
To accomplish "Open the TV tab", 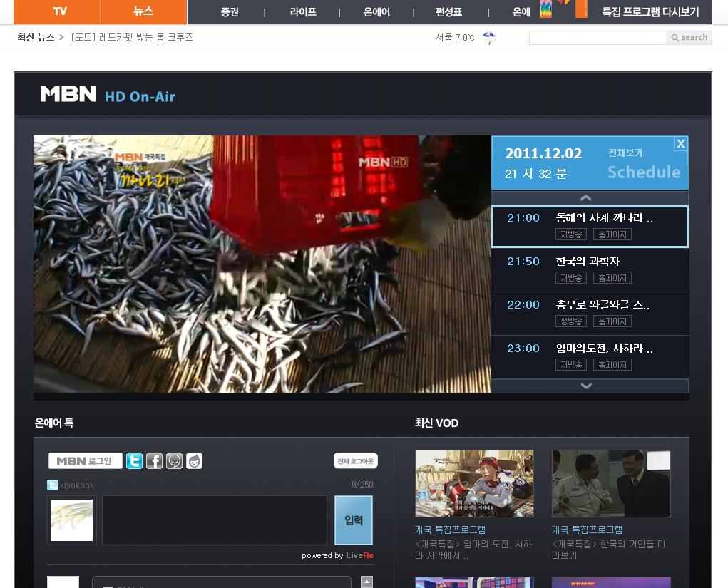I will [57, 11].
